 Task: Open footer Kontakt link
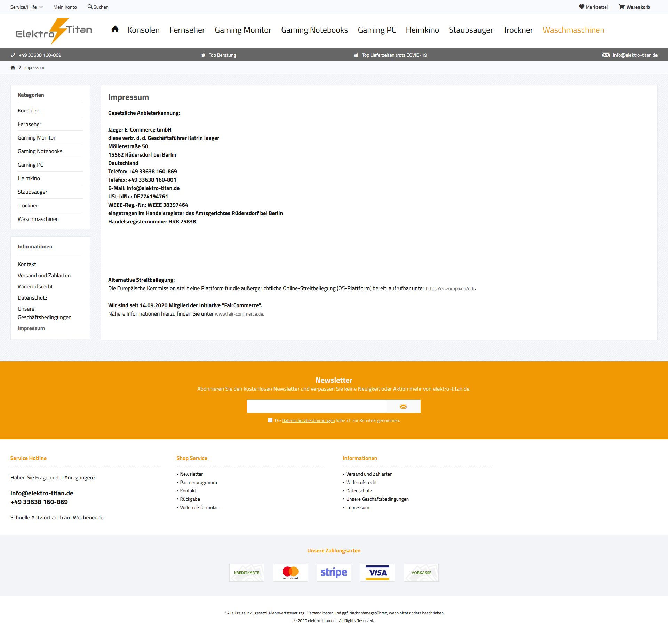point(188,491)
